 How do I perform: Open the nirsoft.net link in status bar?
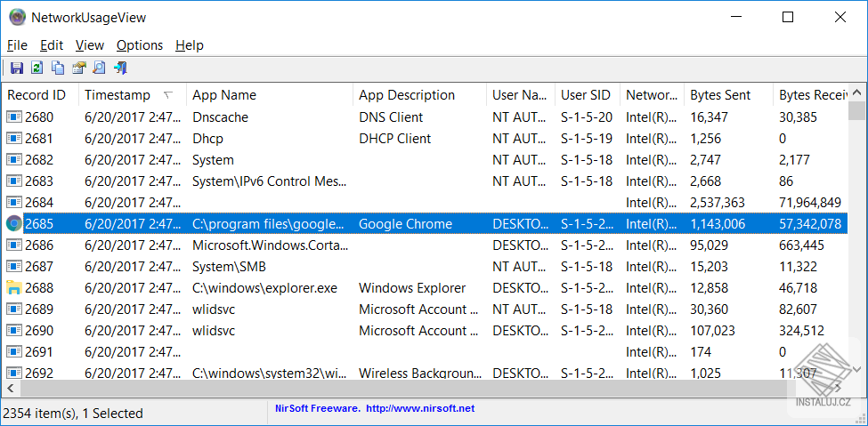point(421,409)
